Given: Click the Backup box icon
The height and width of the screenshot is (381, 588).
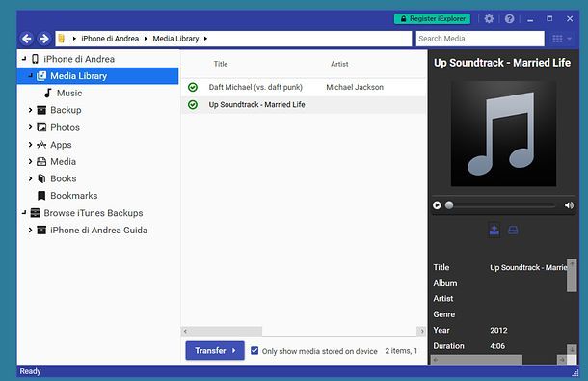Looking at the screenshot, I should click(x=41, y=110).
